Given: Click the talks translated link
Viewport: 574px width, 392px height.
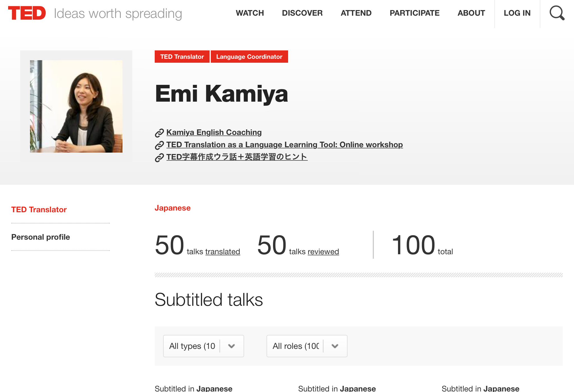Looking at the screenshot, I should point(223,251).
